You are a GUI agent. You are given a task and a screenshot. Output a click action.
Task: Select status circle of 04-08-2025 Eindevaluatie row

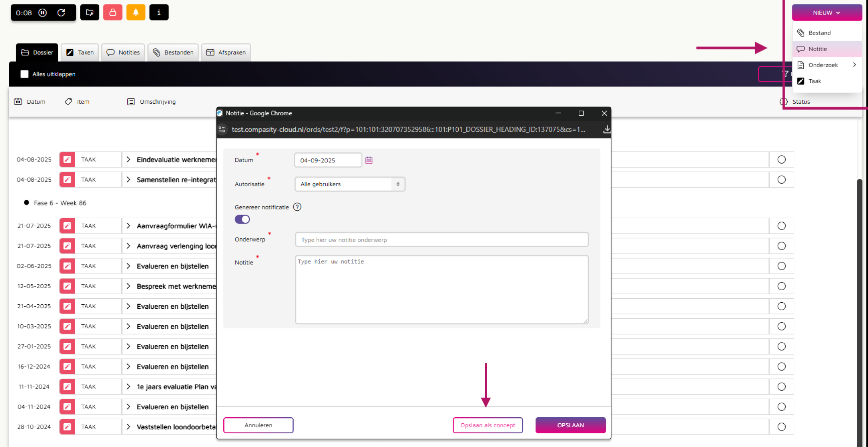pyautogui.click(x=781, y=160)
